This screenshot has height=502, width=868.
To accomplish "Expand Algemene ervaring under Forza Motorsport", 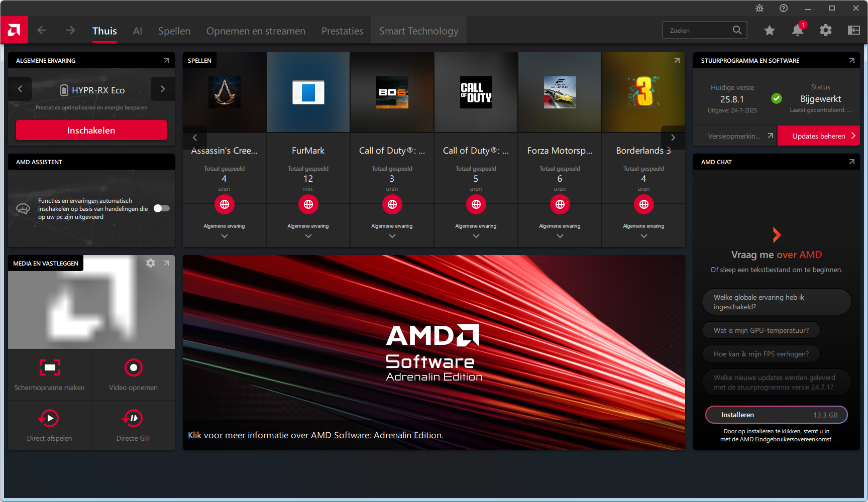I will pyautogui.click(x=560, y=236).
